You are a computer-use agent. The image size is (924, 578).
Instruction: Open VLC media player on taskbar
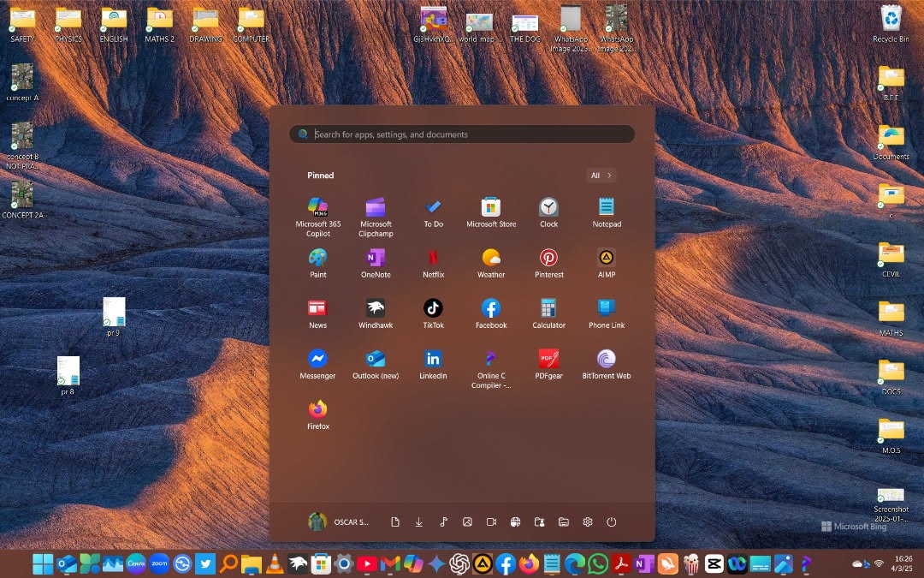click(x=275, y=563)
